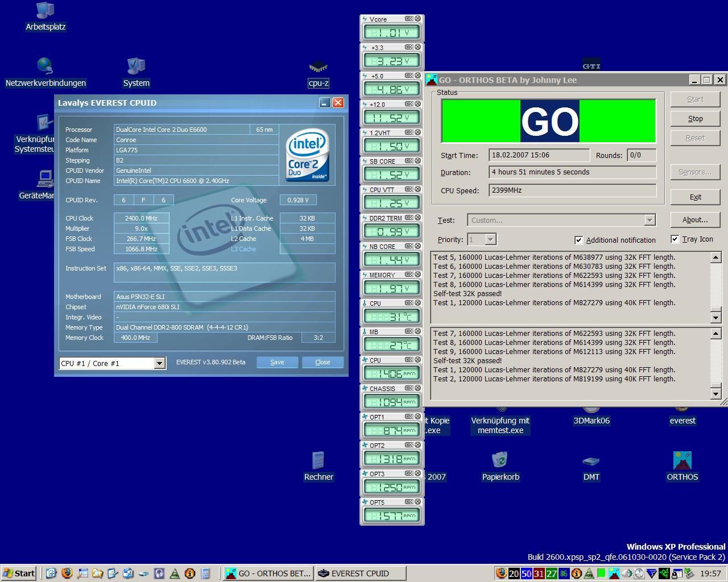Click up arrow of upper ORTHOS log scrollbar

(716, 257)
